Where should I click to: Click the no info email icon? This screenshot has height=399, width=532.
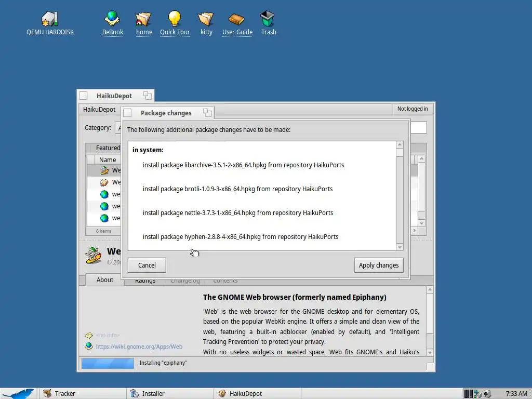pos(89,335)
